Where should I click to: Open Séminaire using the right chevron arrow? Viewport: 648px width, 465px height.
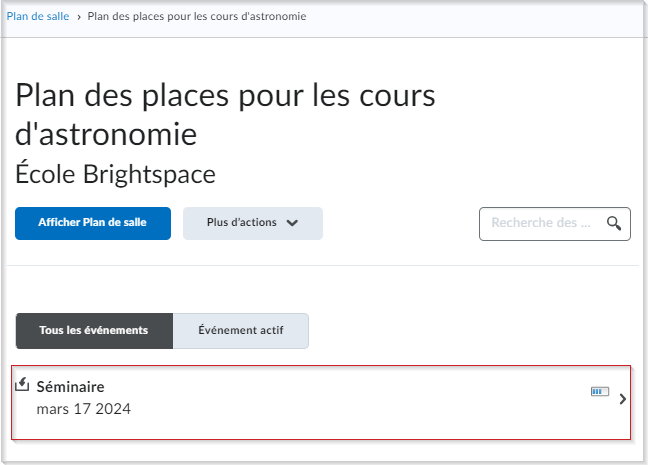click(623, 399)
